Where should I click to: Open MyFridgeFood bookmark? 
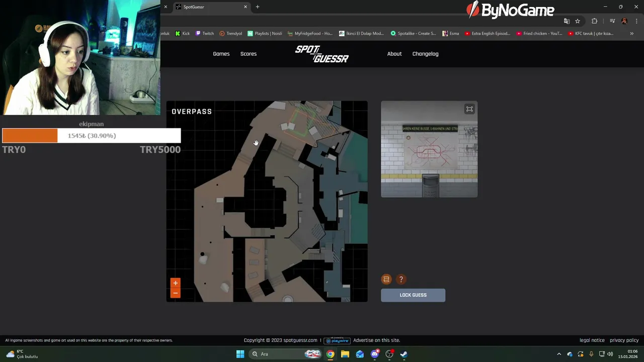pos(310,34)
